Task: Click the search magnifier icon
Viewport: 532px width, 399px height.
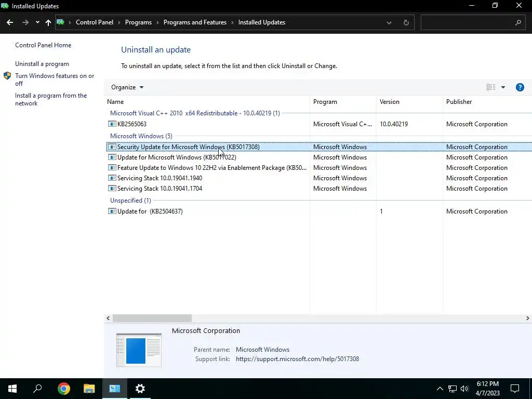Action: tap(518, 23)
